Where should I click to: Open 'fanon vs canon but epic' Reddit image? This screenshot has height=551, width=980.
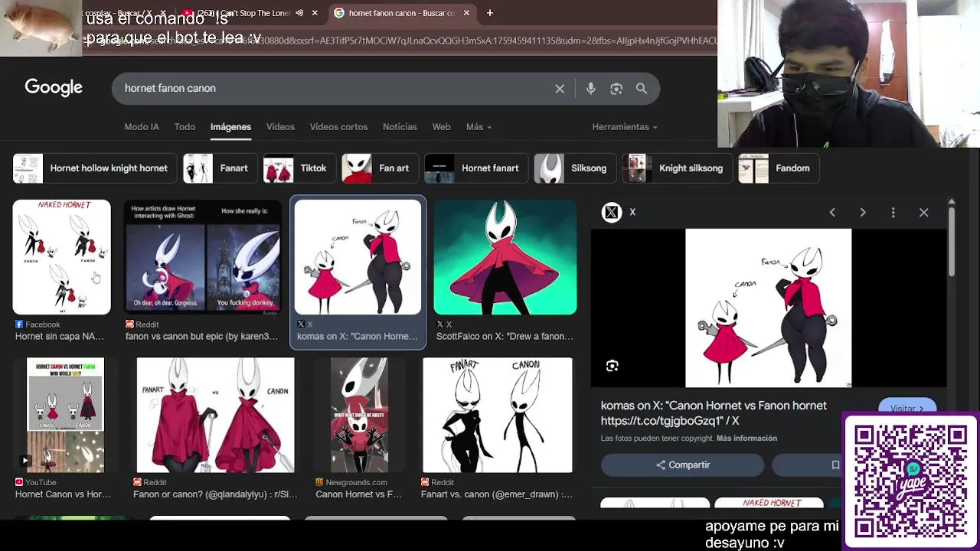[203, 257]
